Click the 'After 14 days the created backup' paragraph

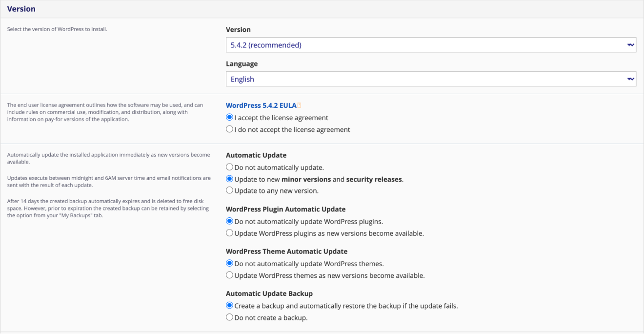coord(108,209)
